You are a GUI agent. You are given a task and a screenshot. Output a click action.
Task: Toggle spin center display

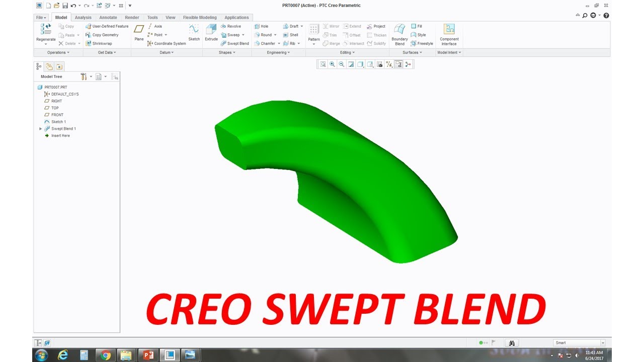408,64
